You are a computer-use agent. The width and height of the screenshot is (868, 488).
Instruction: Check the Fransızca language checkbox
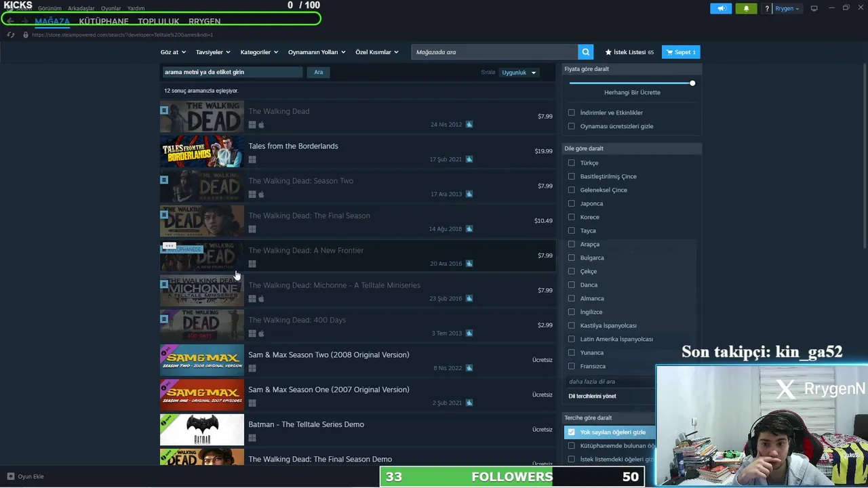point(571,366)
